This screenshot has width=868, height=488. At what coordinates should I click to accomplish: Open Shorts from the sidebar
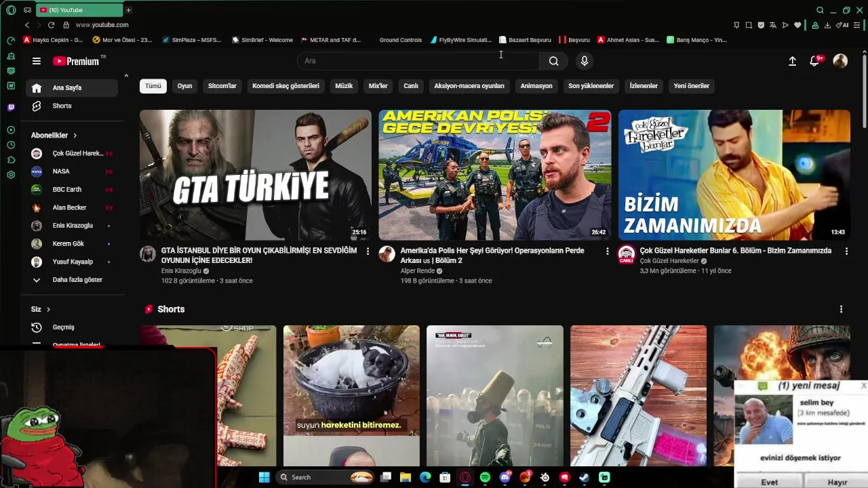(72, 106)
